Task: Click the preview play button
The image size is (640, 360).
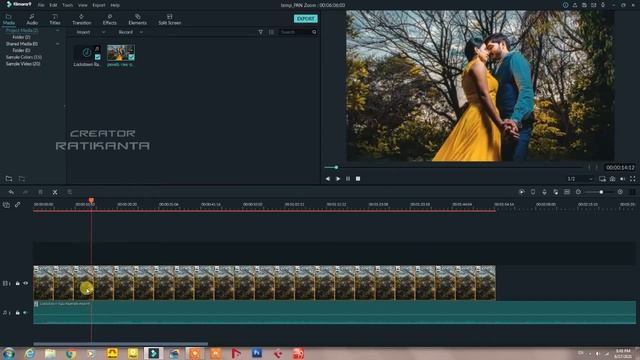Action: pyautogui.click(x=338, y=179)
